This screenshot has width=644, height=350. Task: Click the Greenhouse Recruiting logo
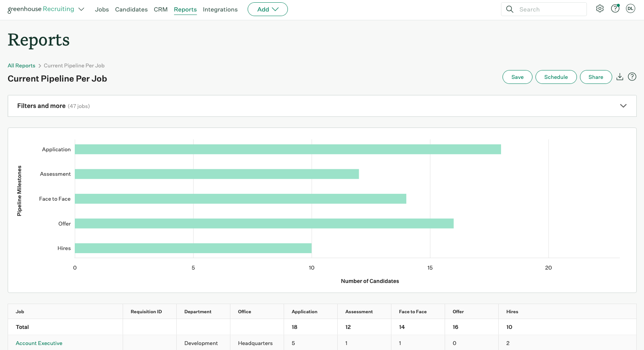point(41,9)
